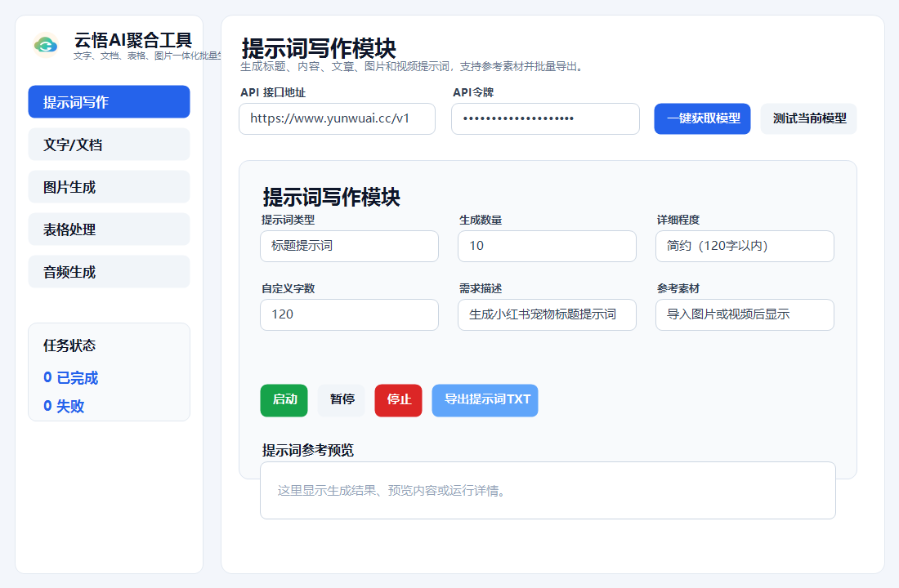Click into the API令牌 password field
The height and width of the screenshot is (588, 899).
click(x=545, y=118)
